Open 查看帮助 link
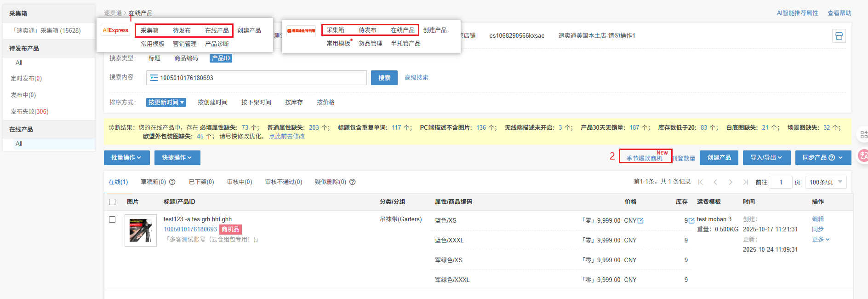 839,13
